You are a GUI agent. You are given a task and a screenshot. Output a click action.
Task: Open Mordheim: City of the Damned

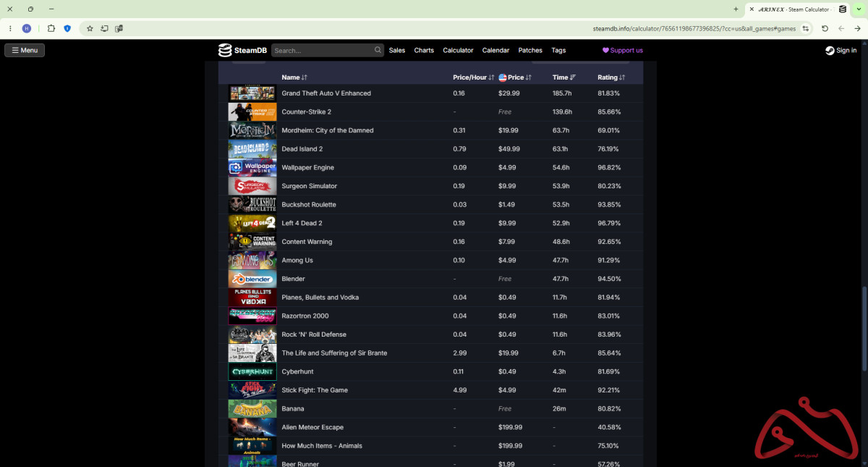click(328, 130)
